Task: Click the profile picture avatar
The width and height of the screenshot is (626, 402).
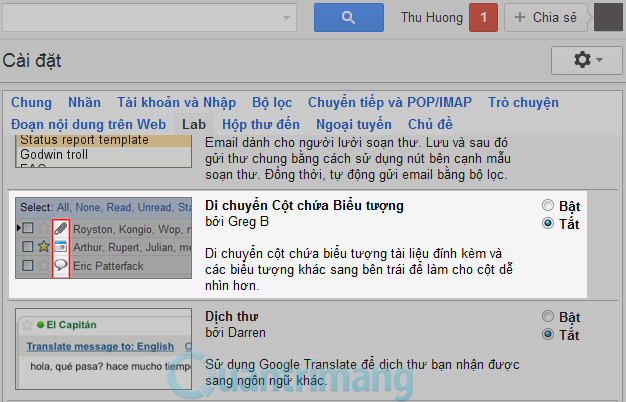Action: tap(608, 18)
